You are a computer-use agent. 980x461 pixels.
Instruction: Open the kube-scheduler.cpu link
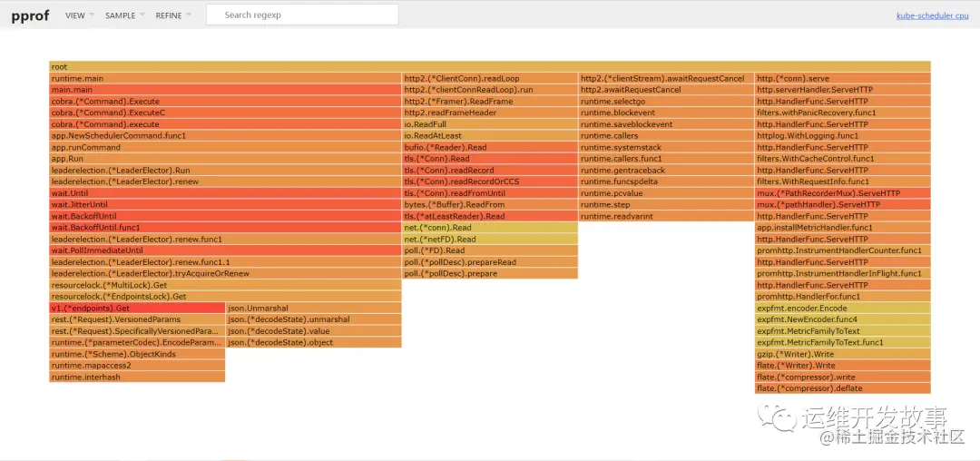pyautogui.click(x=933, y=15)
